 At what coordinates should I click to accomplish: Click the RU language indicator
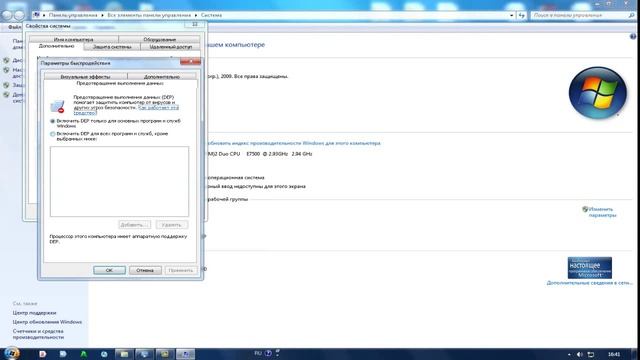[x=258, y=353]
